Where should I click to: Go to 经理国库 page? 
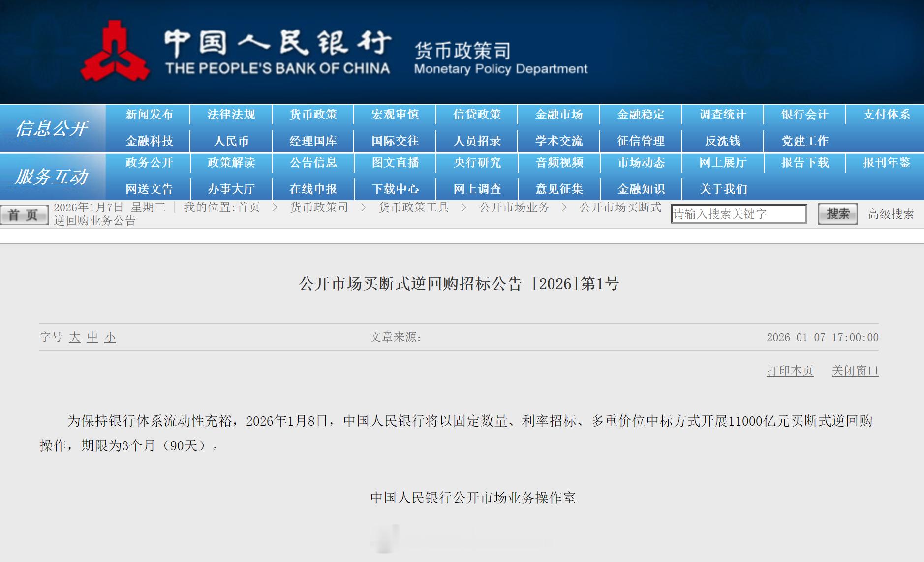pyautogui.click(x=313, y=141)
